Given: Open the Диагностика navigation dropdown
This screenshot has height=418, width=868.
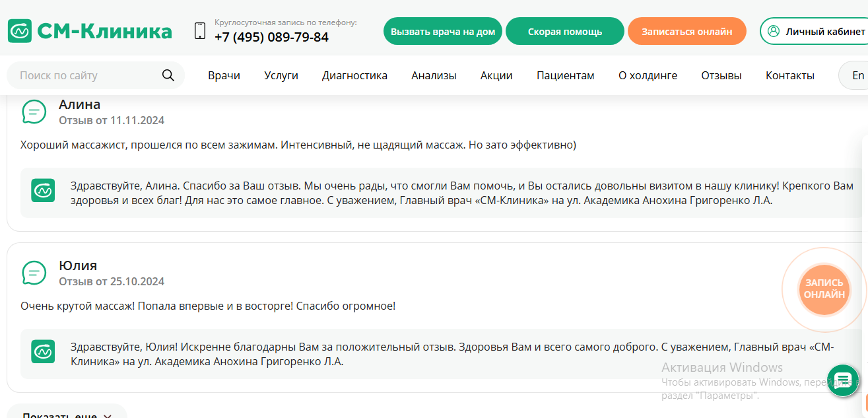Looking at the screenshot, I should point(354,75).
